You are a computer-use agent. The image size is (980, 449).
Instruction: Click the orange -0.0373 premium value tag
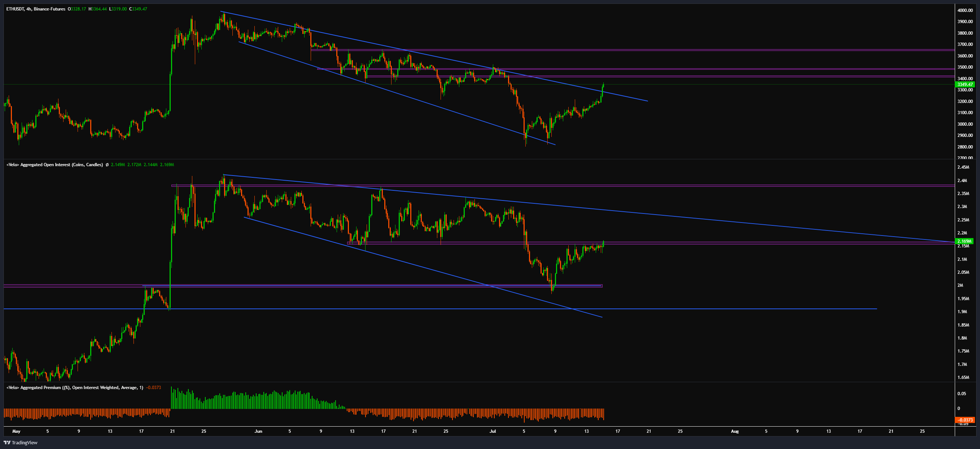(964, 420)
